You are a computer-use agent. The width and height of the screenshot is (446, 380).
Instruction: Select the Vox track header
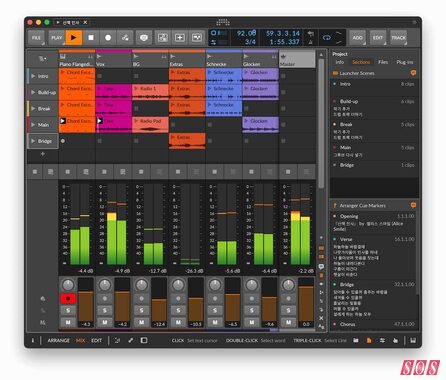(114, 60)
